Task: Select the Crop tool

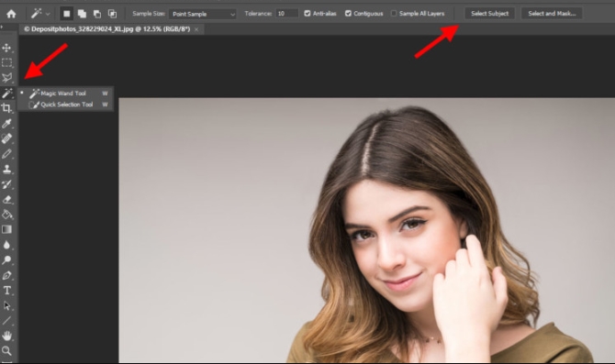Action: point(6,108)
